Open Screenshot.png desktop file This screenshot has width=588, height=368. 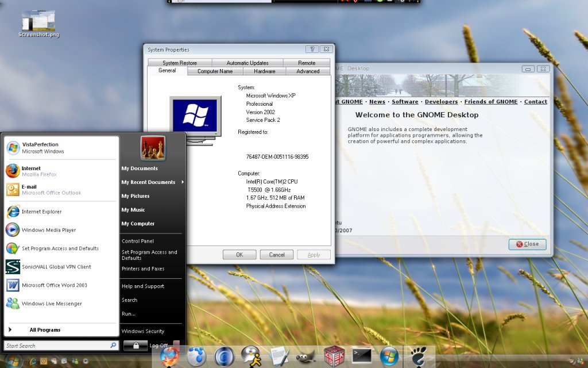click(x=38, y=24)
